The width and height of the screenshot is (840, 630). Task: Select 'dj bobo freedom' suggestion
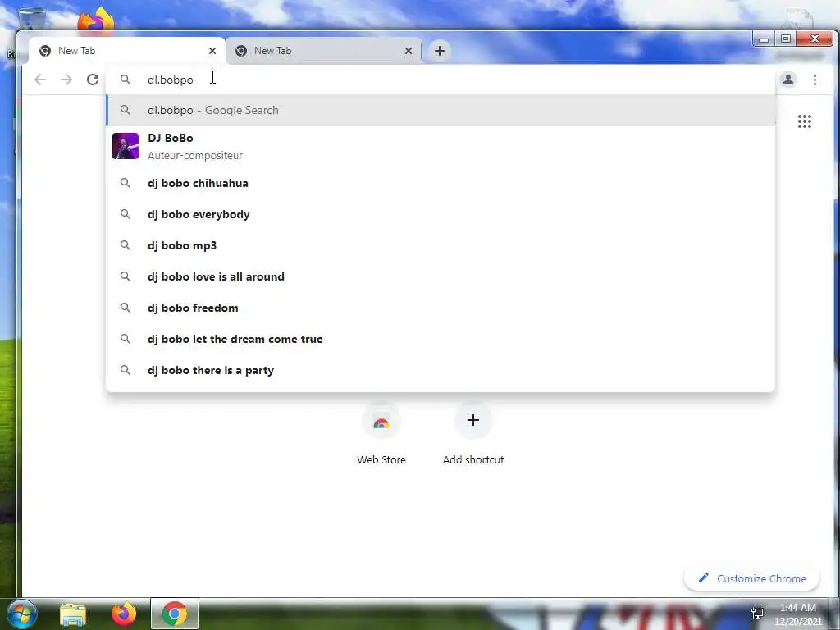[441, 308]
